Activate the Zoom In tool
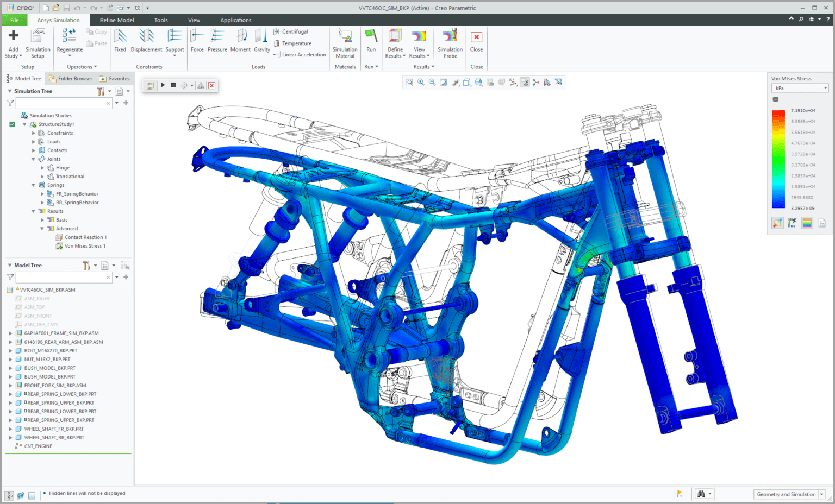Viewport: 835px width, 504px height. coord(421,82)
